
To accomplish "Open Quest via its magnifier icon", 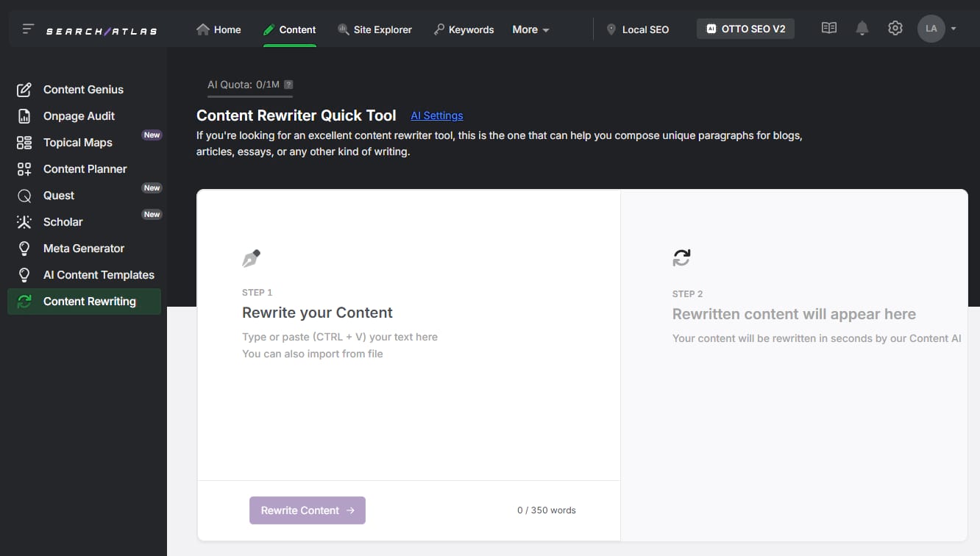I will 24,195.
